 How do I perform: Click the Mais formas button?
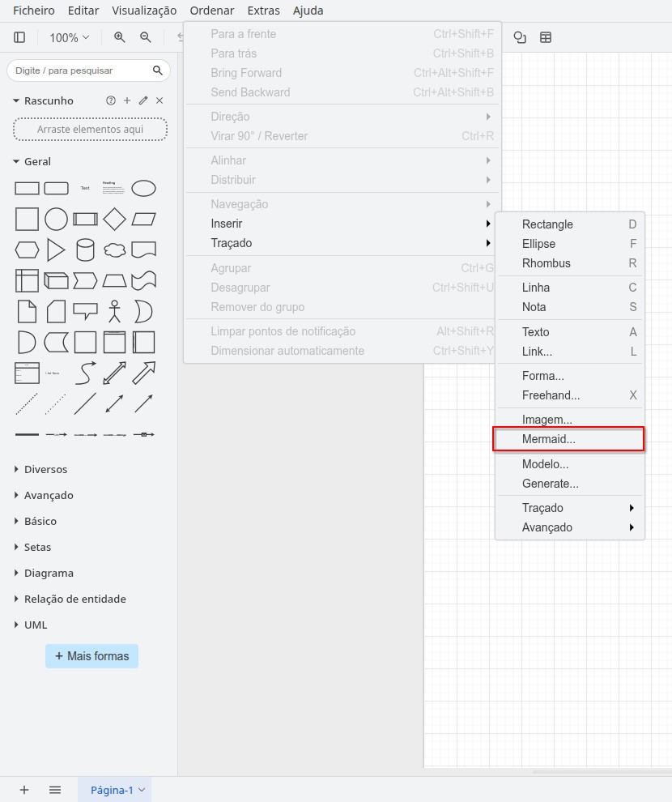click(91, 656)
